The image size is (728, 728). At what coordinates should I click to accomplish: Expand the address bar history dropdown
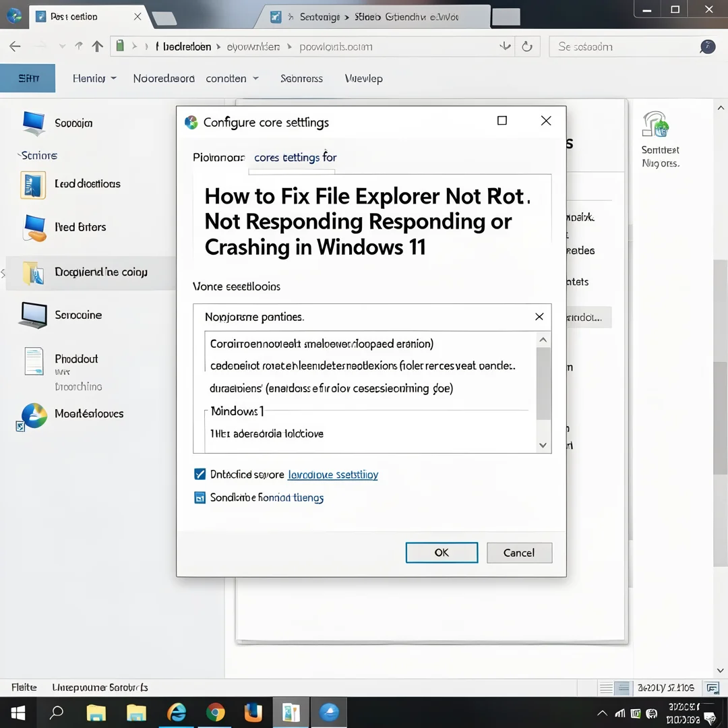[x=505, y=46]
